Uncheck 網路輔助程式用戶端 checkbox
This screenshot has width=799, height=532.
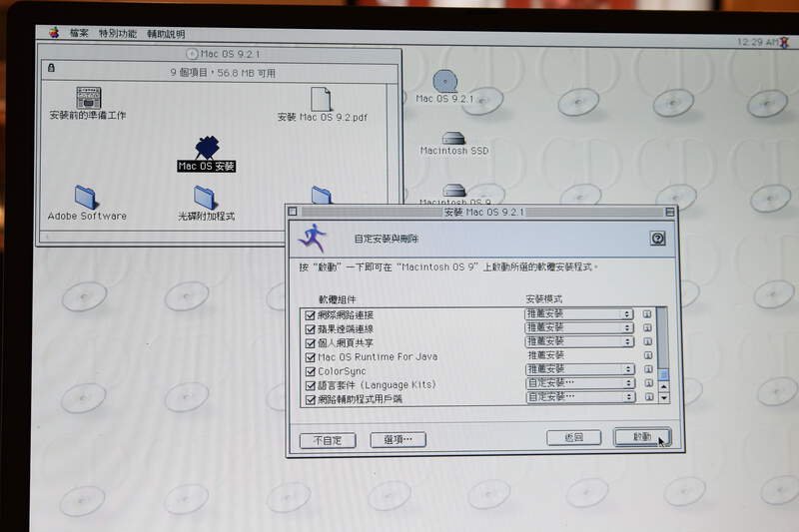310,399
